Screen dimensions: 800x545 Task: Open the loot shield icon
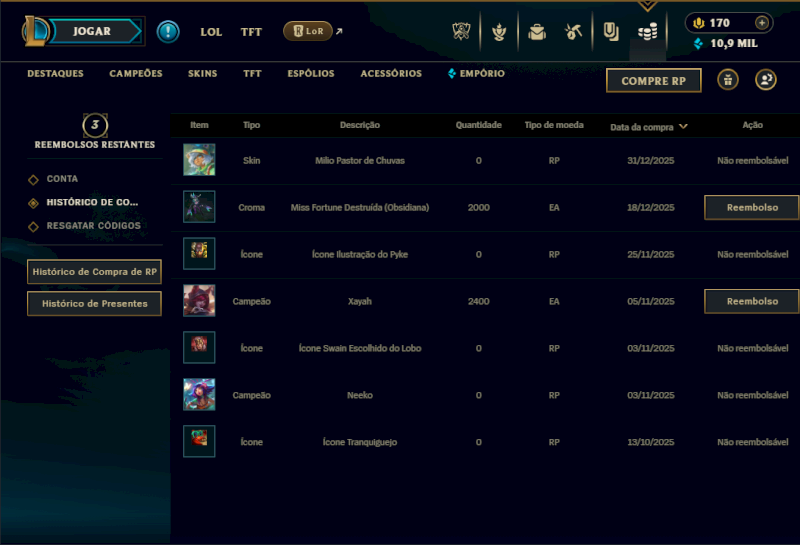coord(610,32)
